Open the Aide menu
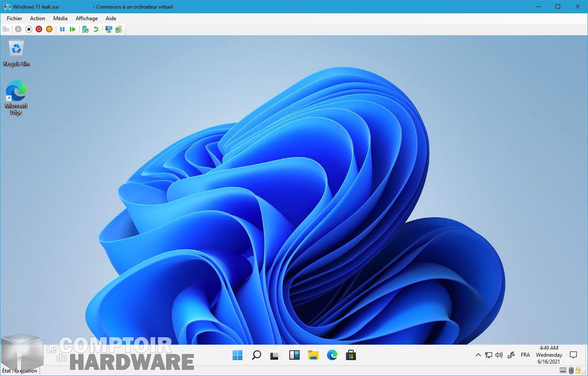 click(x=111, y=18)
